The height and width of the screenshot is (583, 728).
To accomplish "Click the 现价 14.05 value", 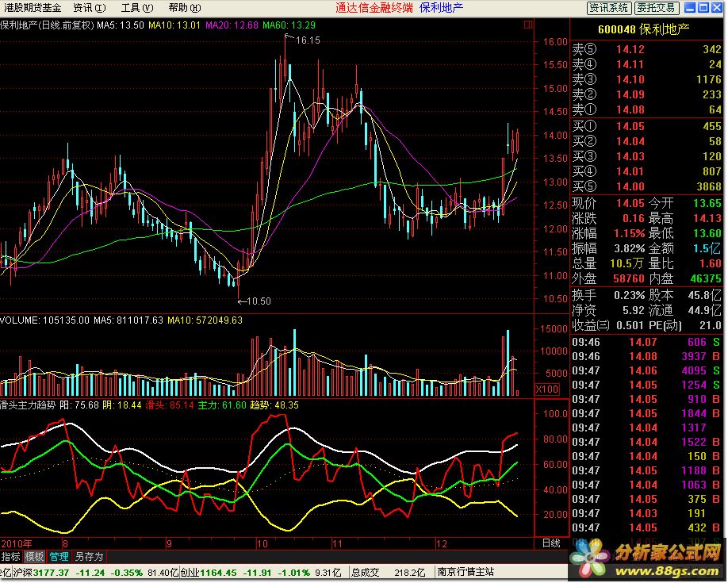I will [x=630, y=203].
